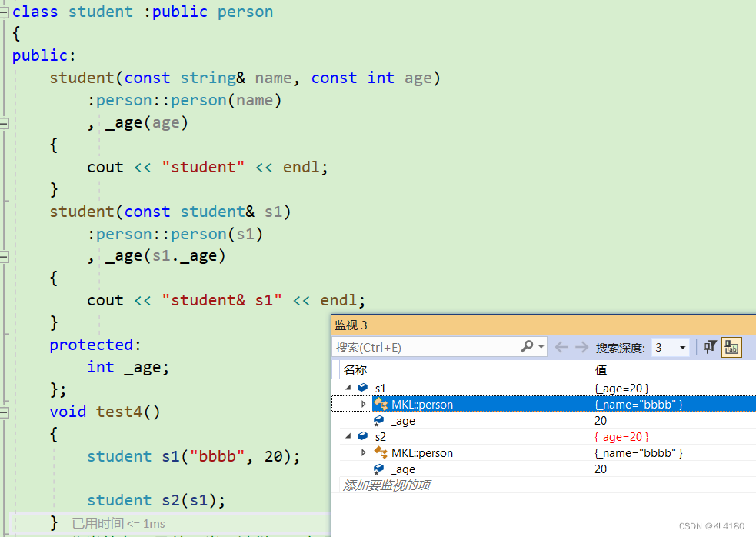Screen dimensions: 756x537
Task: Collapse the s1 variable tree node
Action: [x=348, y=388]
